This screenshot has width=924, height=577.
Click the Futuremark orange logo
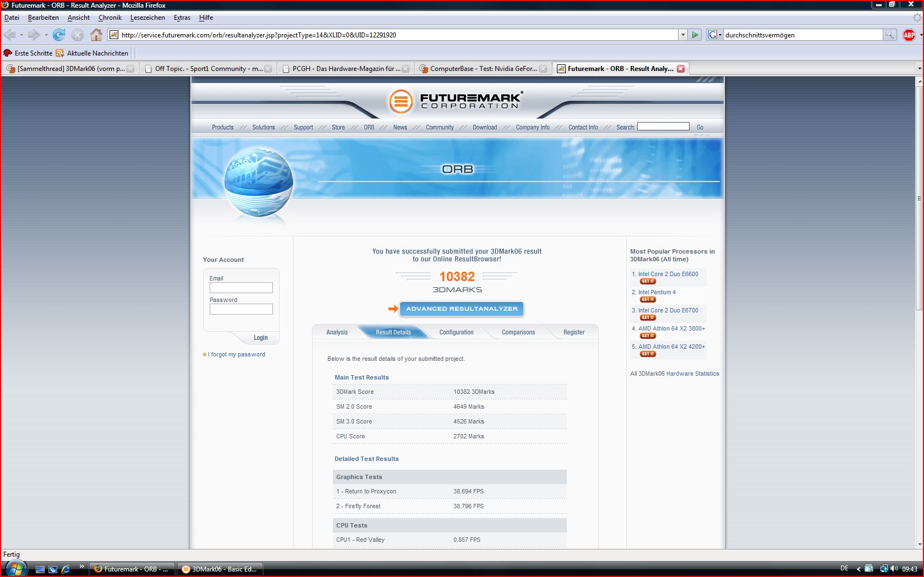(401, 102)
